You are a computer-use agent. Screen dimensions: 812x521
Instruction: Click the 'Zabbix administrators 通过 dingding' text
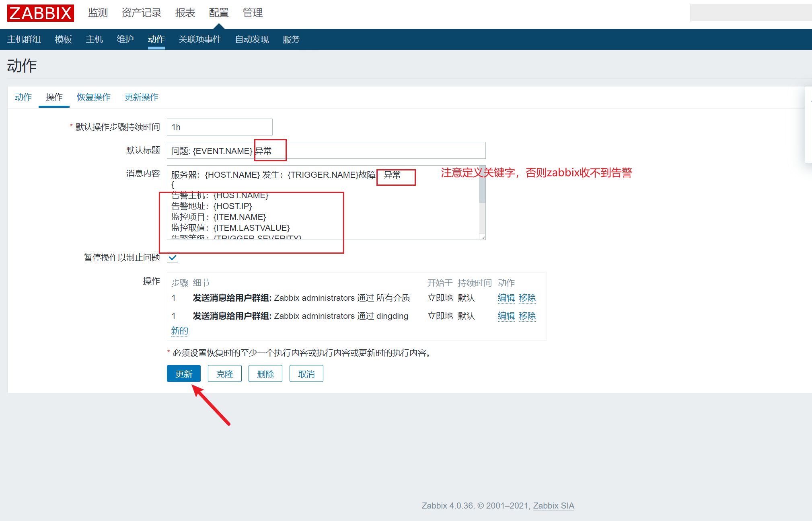341,316
